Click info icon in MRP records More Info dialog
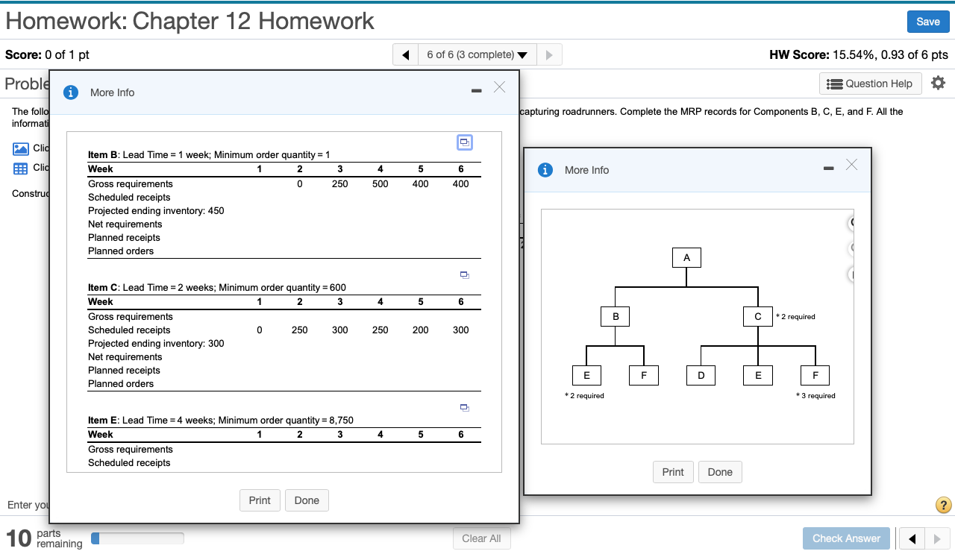Viewport: 955px width, 560px height. pyautogui.click(x=72, y=92)
